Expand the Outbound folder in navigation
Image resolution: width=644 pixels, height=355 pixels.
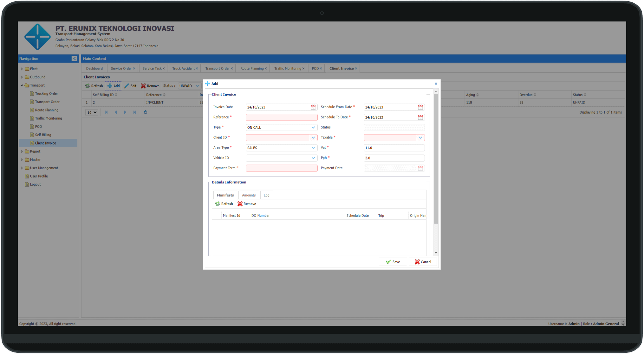22,77
